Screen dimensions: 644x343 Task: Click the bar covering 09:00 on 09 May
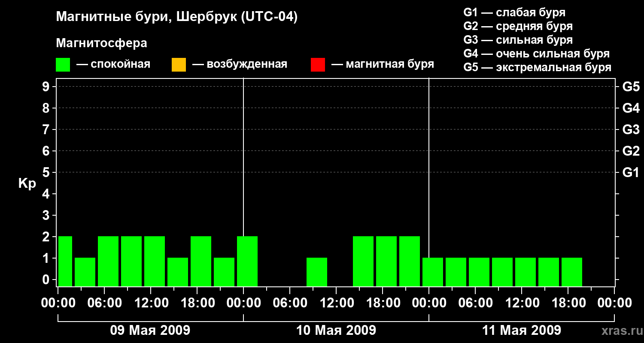point(131,261)
